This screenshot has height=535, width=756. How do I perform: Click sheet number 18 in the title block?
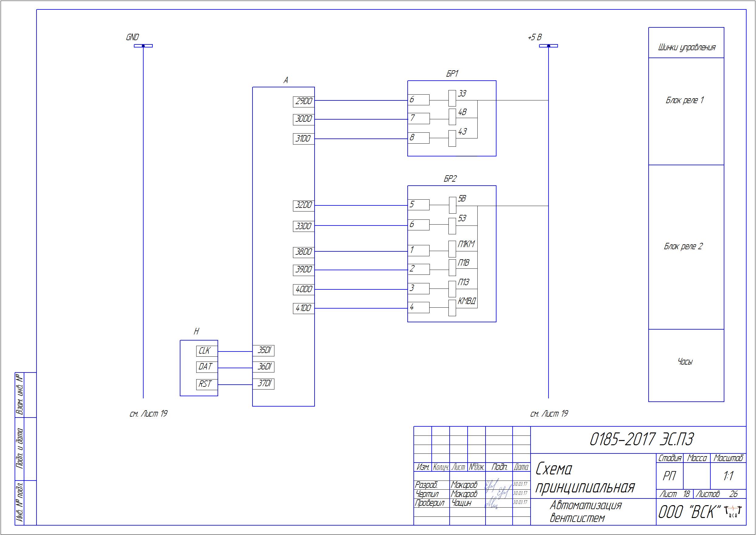click(x=686, y=494)
